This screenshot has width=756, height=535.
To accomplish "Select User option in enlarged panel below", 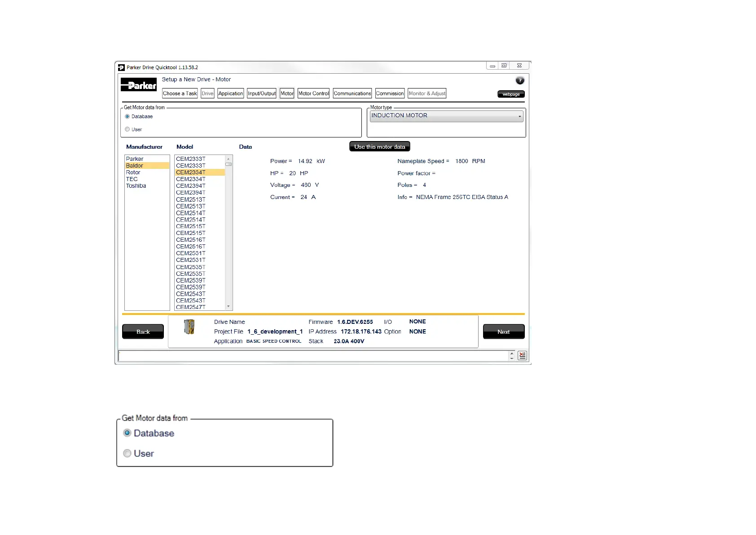I will coord(127,453).
